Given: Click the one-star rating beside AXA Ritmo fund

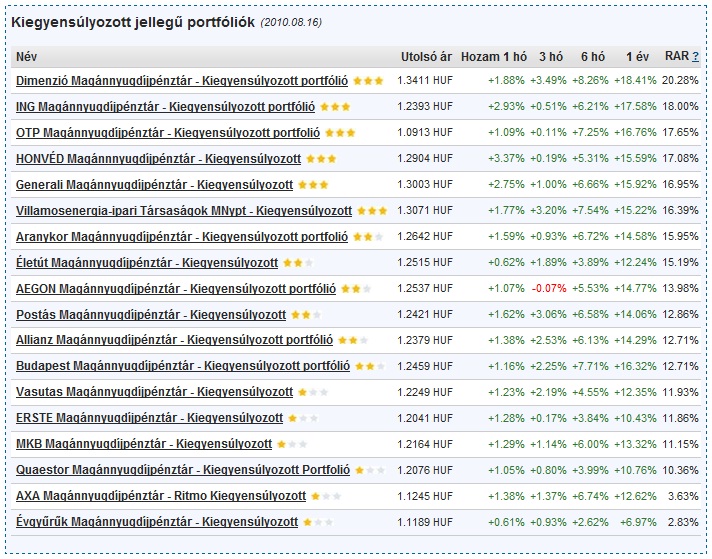Looking at the screenshot, I should 326,496.
